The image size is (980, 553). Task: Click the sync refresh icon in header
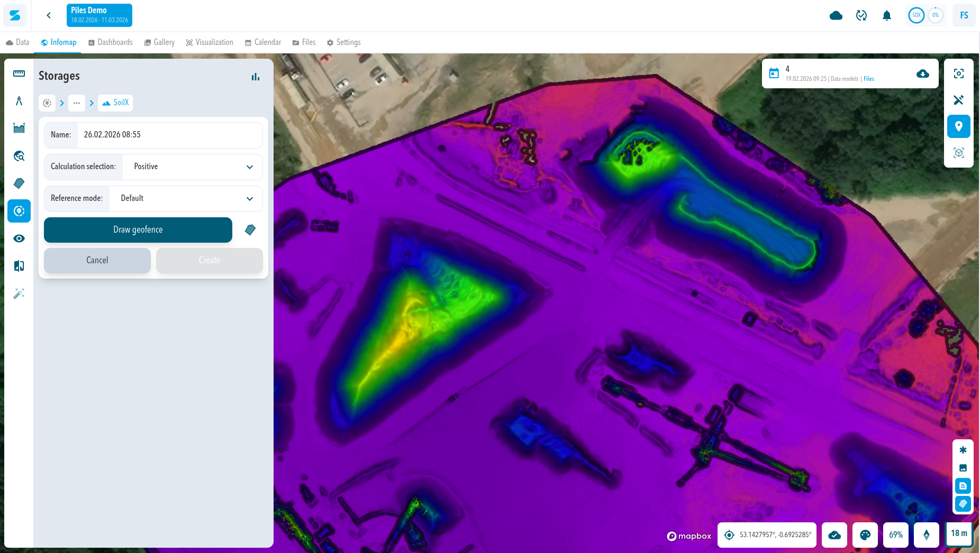[x=861, y=15]
